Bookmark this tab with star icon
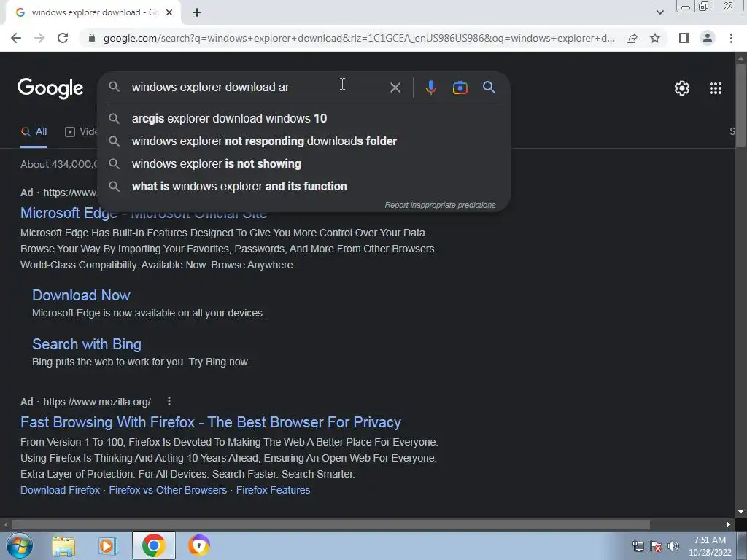The height and width of the screenshot is (560, 747). (655, 38)
